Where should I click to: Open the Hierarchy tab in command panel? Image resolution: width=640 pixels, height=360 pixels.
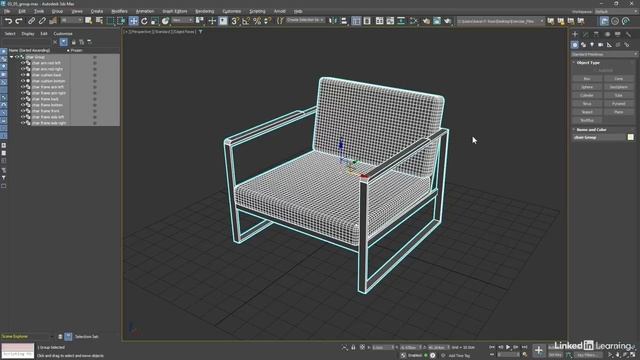click(596, 34)
